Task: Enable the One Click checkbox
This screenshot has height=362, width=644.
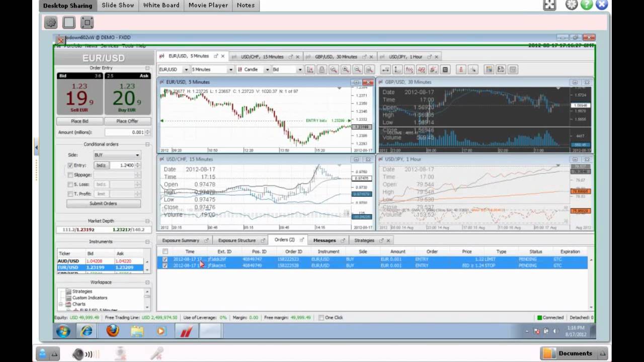Action: pyautogui.click(x=321, y=318)
